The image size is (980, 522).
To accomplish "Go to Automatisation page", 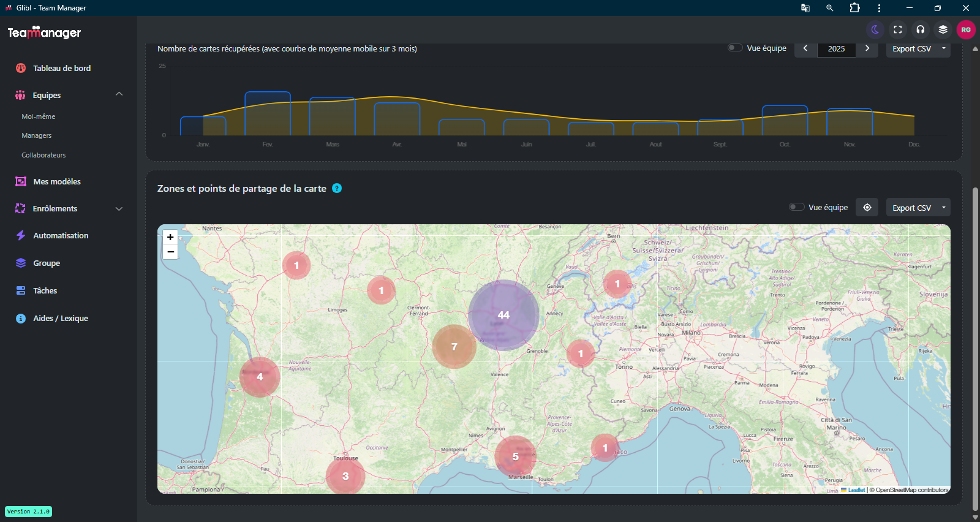I will coord(61,235).
